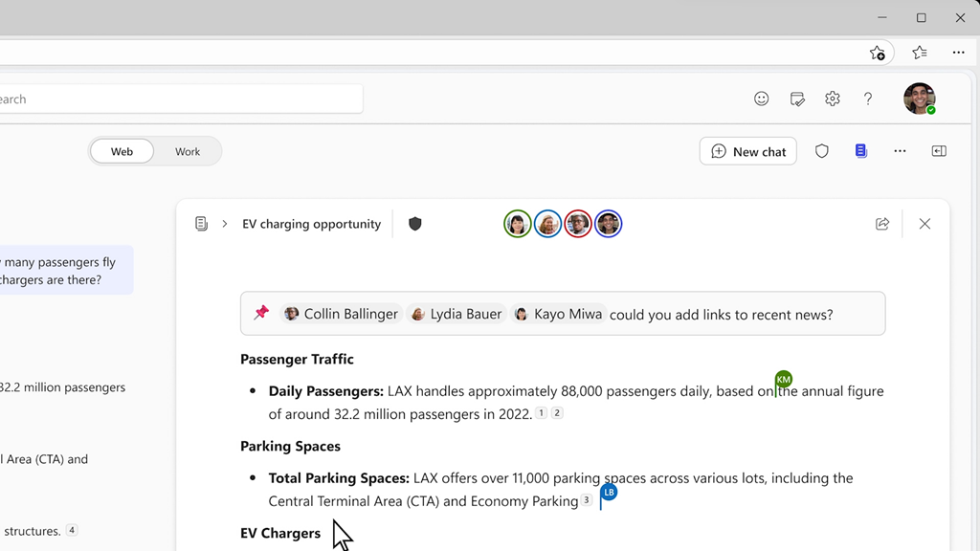This screenshot has height=551, width=980.
Task: Open the shield protection icon beside New chat
Action: tap(822, 151)
